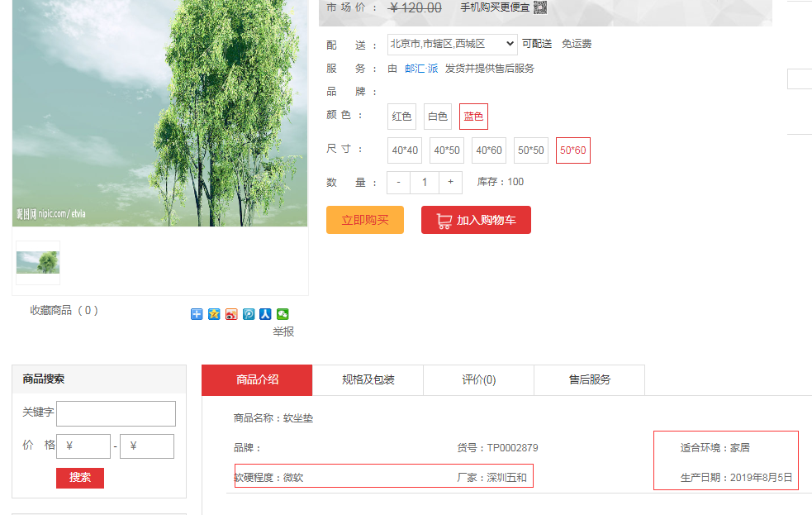812x515 pixels.
Task: Pick the 40*60 size option
Action: pyautogui.click(x=489, y=150)
